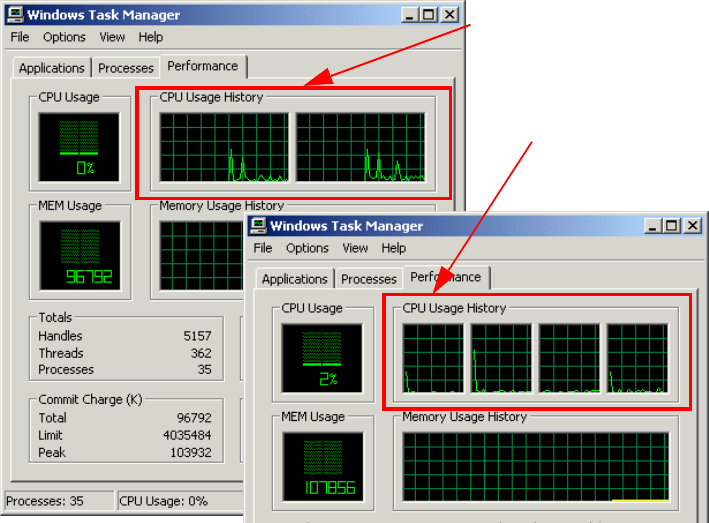This screenshot has height=523, width=709.
Task: Click Limit value 4035484
Action: [187, 435]
